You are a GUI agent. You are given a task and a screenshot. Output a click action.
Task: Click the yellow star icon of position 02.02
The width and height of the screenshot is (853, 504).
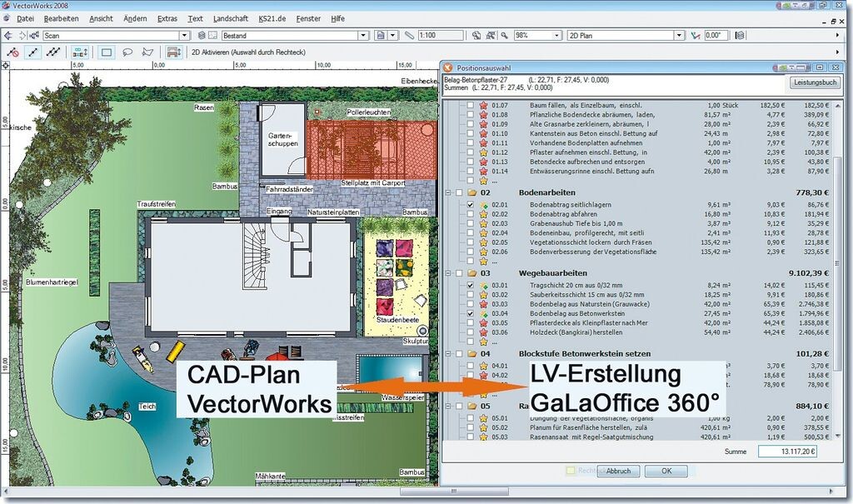[x=484, y=214]
